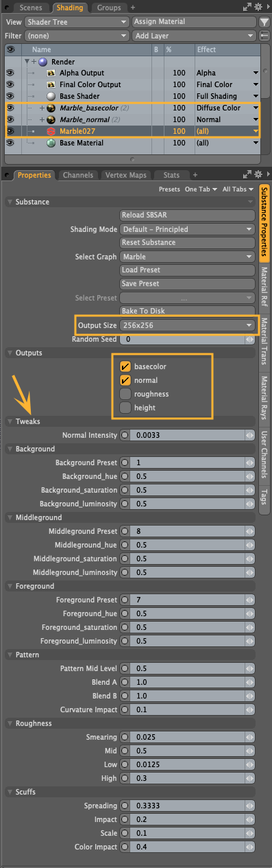Click the list options icon beside Add Layer
The image size is (272, 868).
(x=265, y=35)
